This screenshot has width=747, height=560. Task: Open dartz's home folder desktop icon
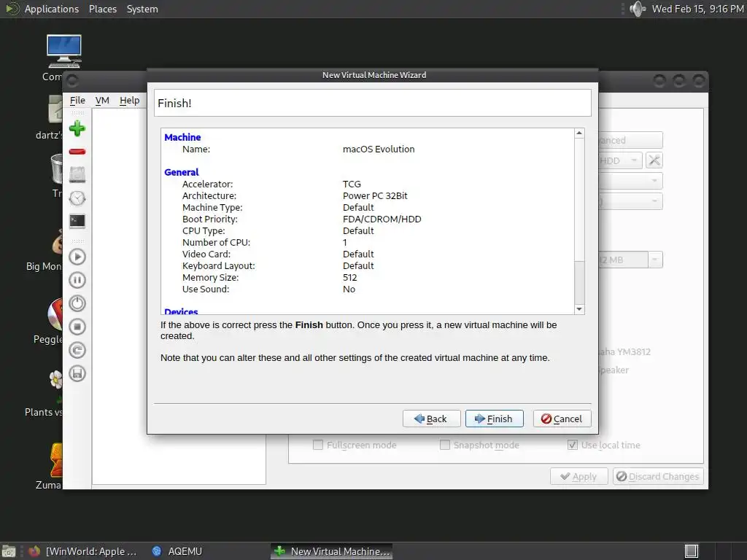click(x=55, y=109)
